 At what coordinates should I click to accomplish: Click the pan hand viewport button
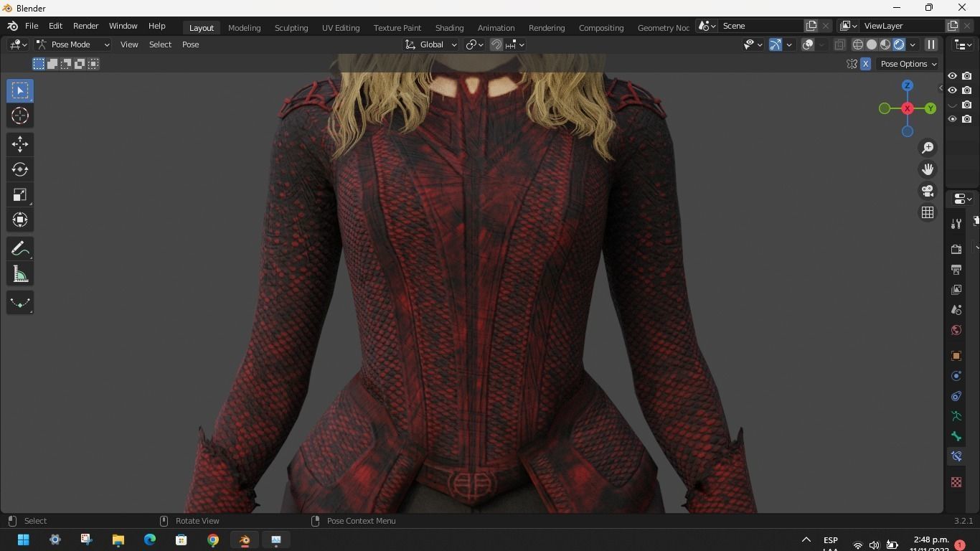pos(928,169)
